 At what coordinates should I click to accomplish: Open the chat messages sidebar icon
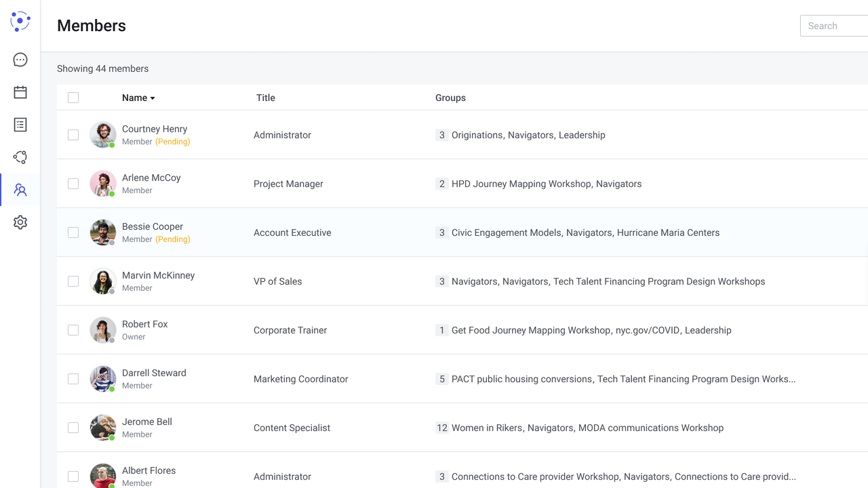tap(20, 60)
